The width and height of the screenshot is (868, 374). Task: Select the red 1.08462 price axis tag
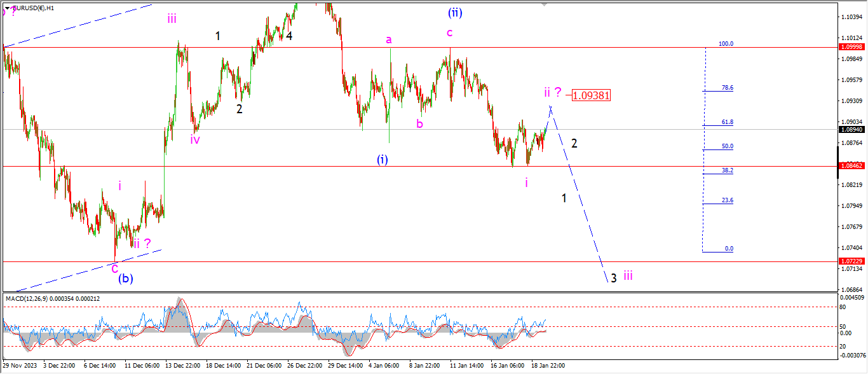pyautogui.click(x=850, y=166)
